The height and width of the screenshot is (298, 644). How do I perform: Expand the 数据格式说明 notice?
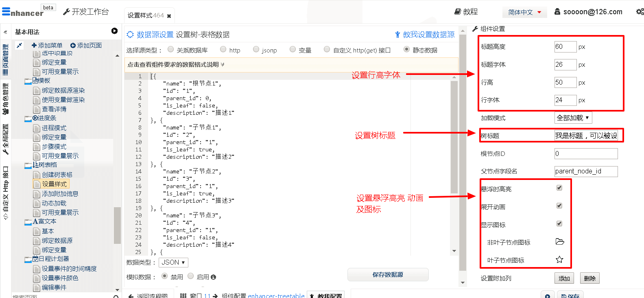click(x=176, y=64)
